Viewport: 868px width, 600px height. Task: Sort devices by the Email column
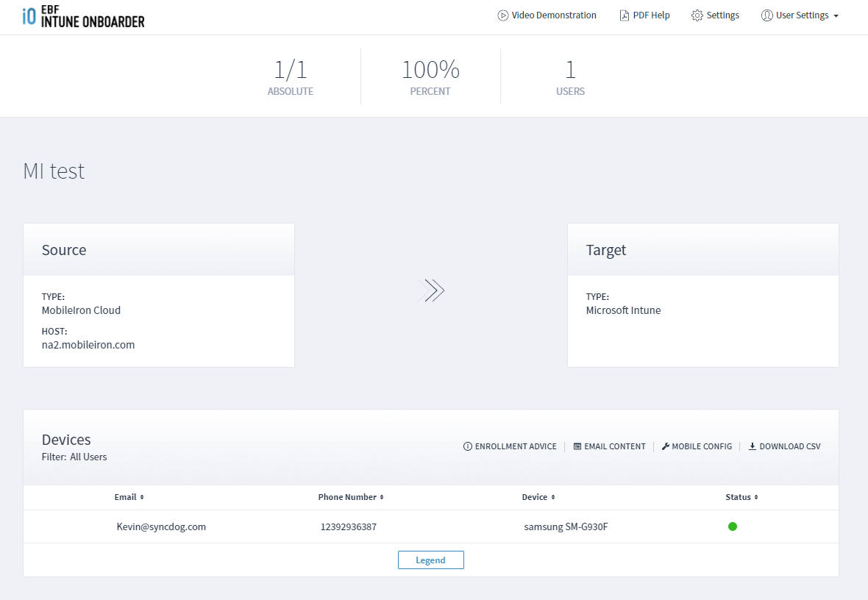pyautogui.click(x=129, y=498)
